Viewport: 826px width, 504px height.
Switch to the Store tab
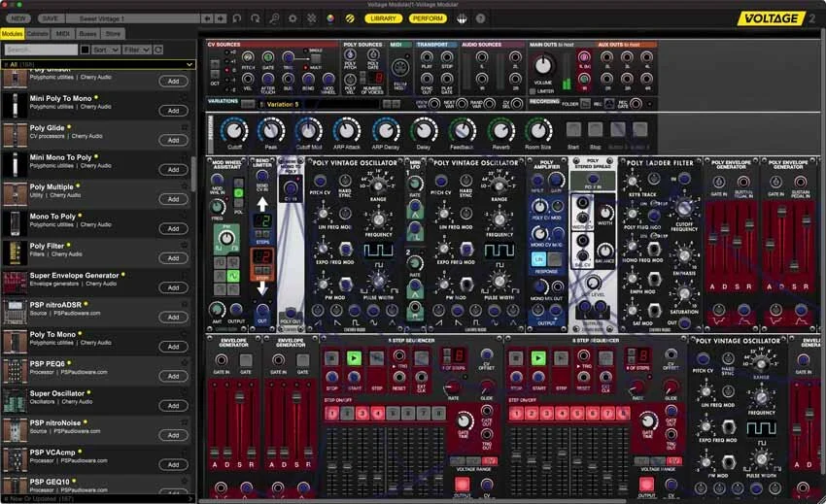[x=114, y=34]
